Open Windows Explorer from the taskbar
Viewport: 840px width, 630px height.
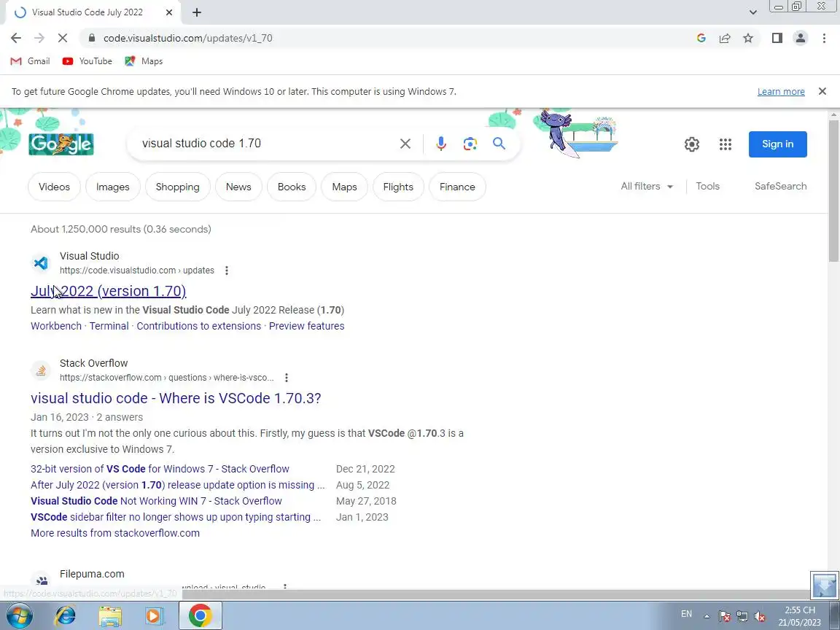click(x=110, y=615)
